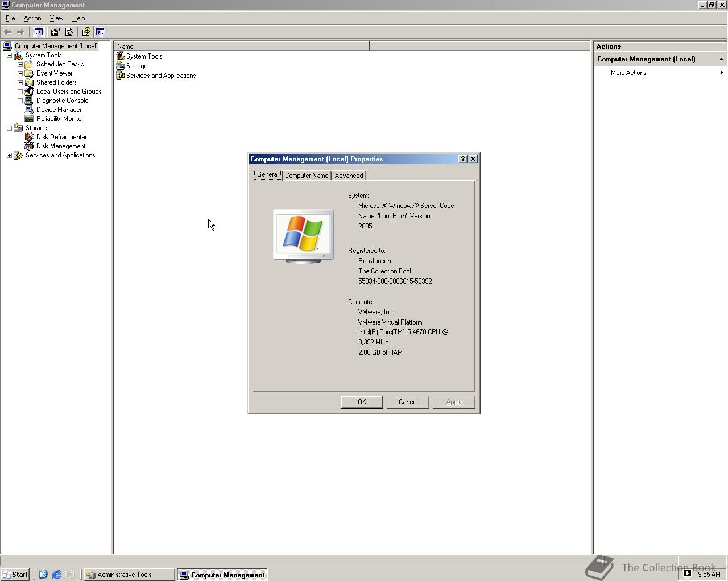Close the Properties dialog with X button
The height and width of the screenshot is (582, 728).
click(473, 159)
